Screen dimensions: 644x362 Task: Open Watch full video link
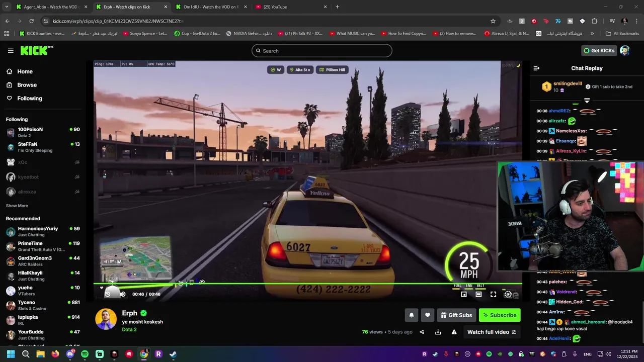[492, 332]
